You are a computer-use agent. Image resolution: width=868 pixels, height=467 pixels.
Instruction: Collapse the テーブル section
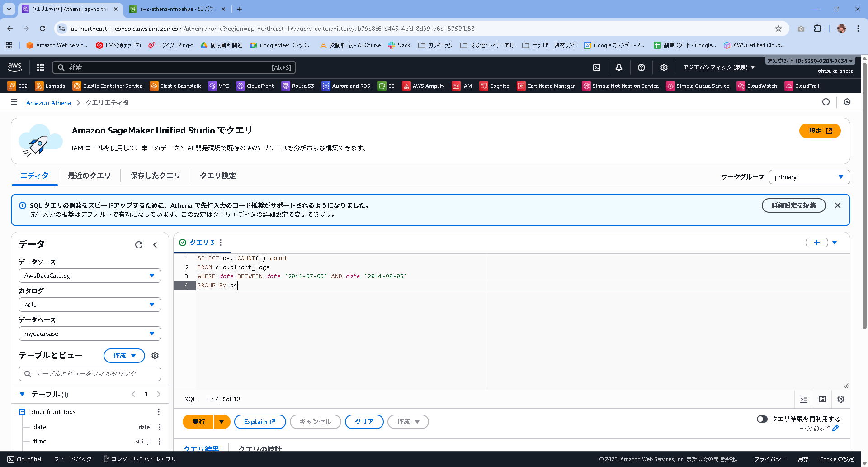[x=22, y=394]
